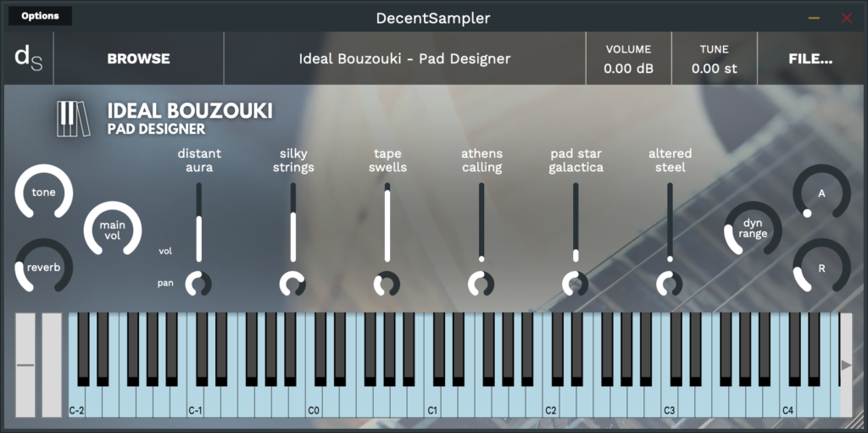This screenshot has width=868, height=433.
Task: Play the C-2 key on keyboard
Action: 76,403
